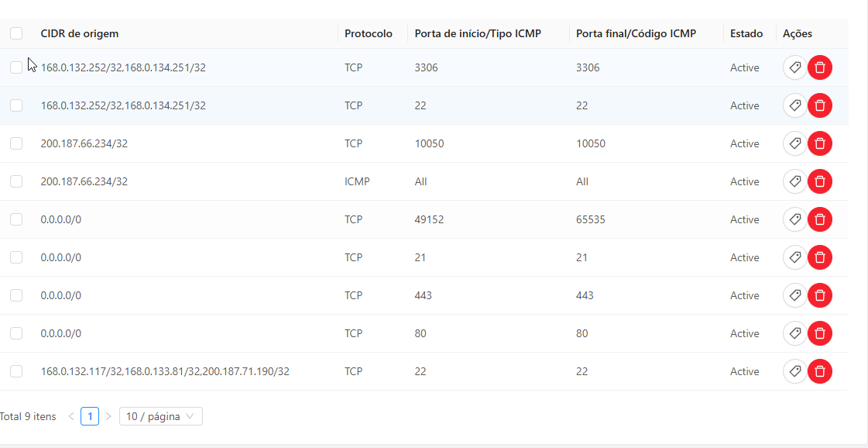This screenshot has width=868, height=448.
Task: Go to the previous page arrow
Action: click(71, 416)
